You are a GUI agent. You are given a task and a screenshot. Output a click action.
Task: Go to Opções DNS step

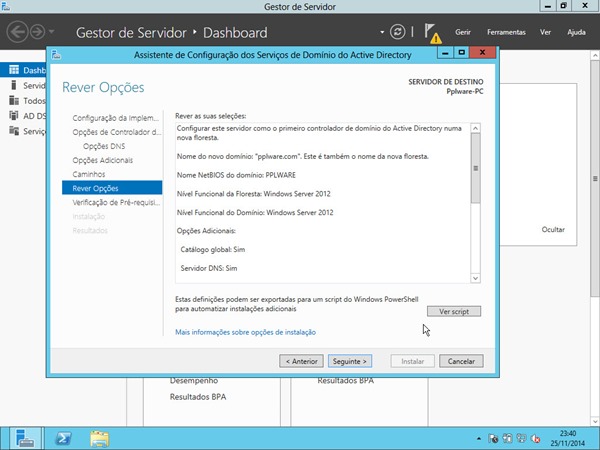click(x=104, y=146)
